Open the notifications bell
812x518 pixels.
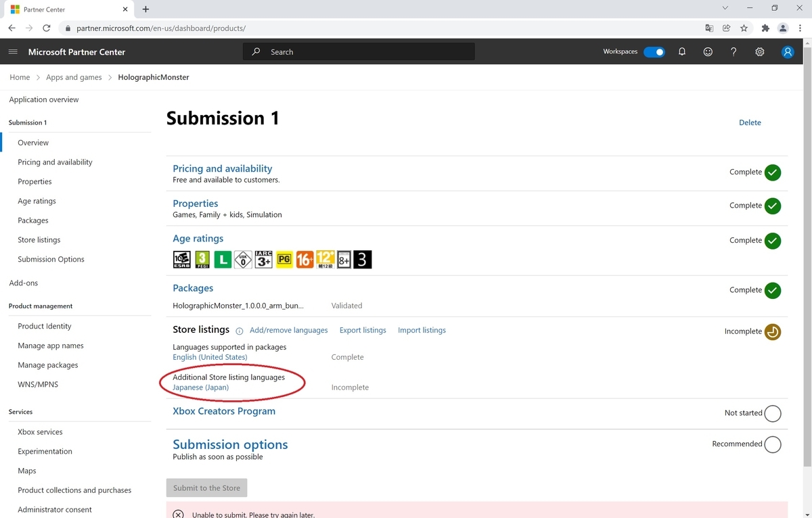point(682,52)
